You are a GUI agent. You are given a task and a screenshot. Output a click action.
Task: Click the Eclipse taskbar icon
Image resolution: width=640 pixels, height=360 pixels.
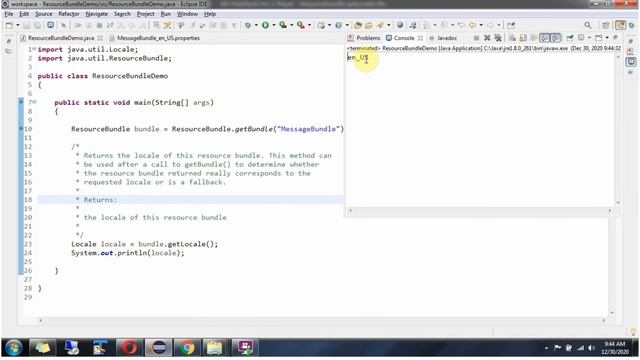click(159, 348)
